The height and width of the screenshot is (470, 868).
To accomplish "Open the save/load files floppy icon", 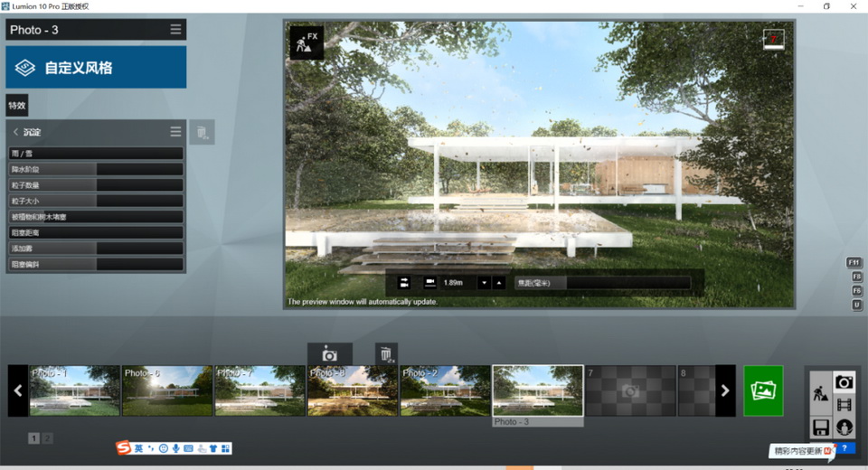I will pos(821,428).
